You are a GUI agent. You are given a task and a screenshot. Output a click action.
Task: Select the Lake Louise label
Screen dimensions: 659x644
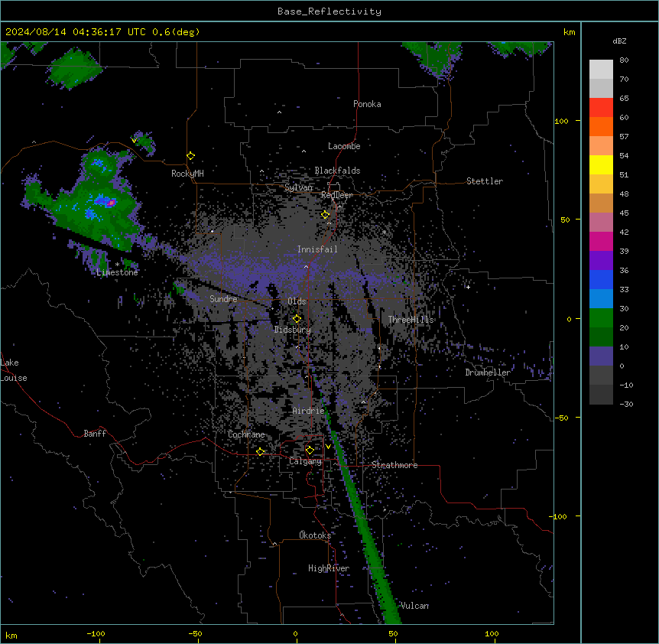tap(14, 370)
